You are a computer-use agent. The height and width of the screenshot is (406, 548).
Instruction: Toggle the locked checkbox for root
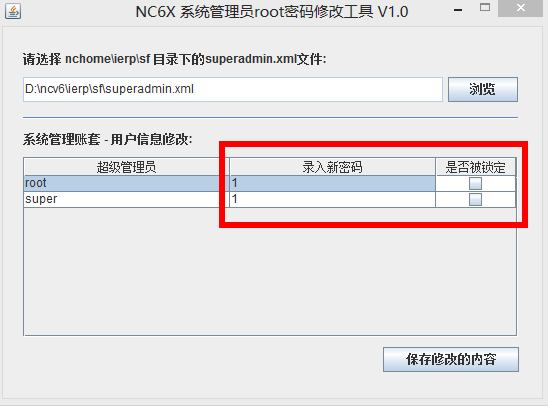(475, 183)
